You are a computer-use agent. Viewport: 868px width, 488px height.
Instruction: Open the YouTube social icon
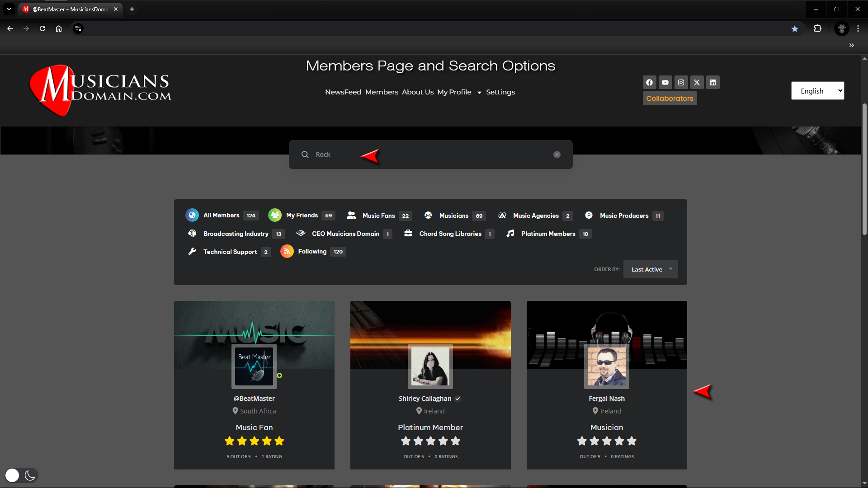point(665,82)
